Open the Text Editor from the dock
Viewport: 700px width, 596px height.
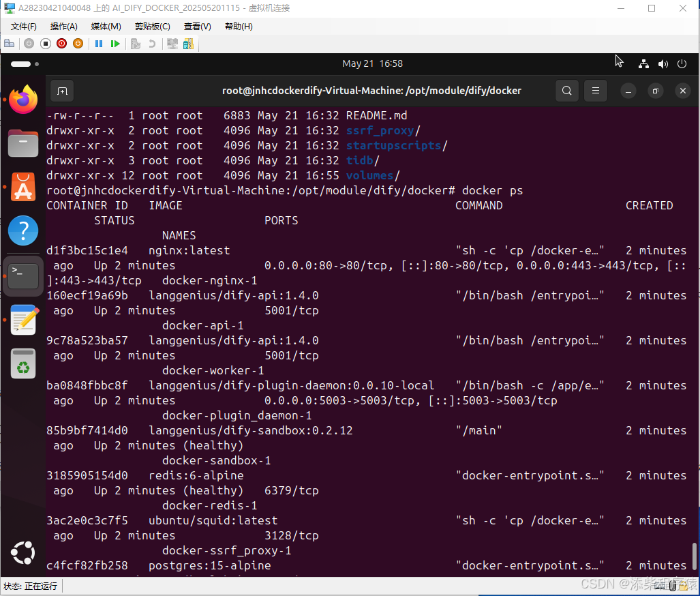click(x=23, y=319)
